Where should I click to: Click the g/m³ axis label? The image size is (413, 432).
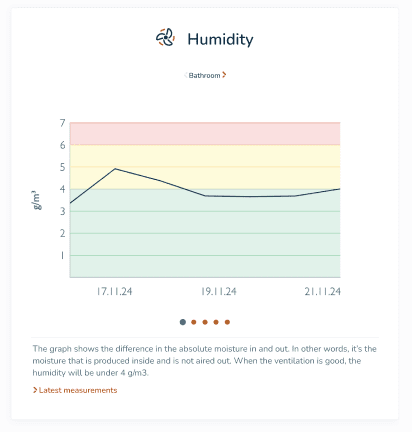[x=36, y=200]
